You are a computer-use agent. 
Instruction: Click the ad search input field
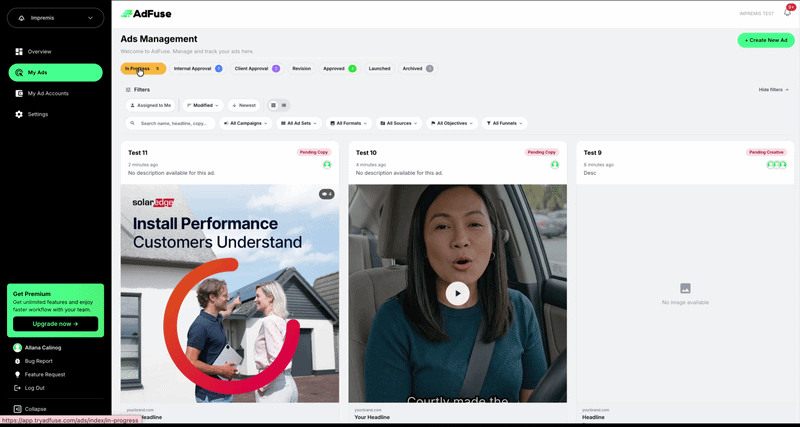pos(170,123)
